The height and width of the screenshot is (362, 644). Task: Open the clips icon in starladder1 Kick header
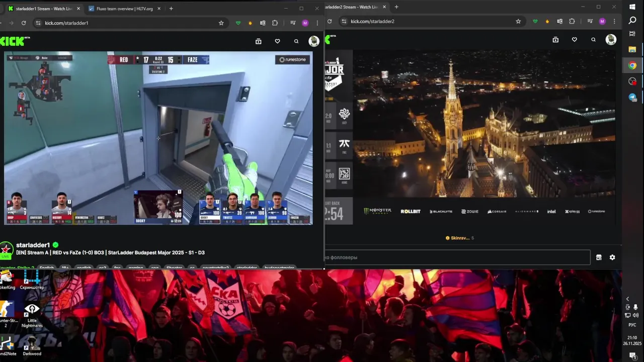[259, 41]
